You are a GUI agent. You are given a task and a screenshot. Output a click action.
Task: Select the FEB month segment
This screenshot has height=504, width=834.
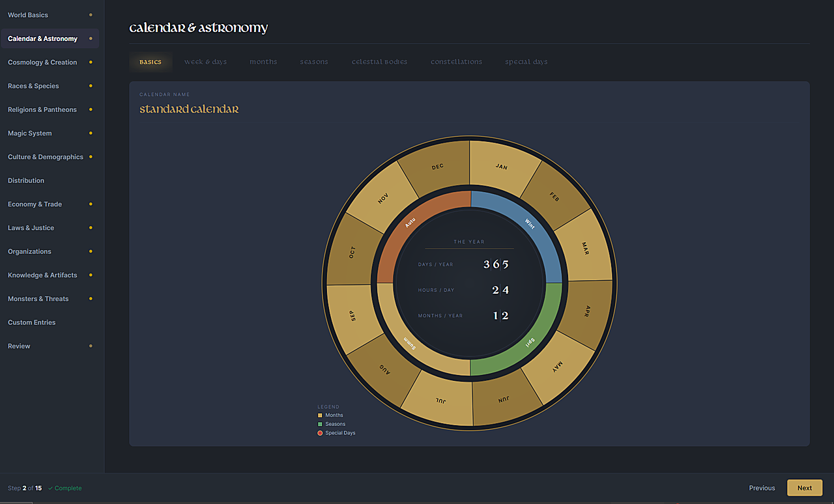coord(554,197)
